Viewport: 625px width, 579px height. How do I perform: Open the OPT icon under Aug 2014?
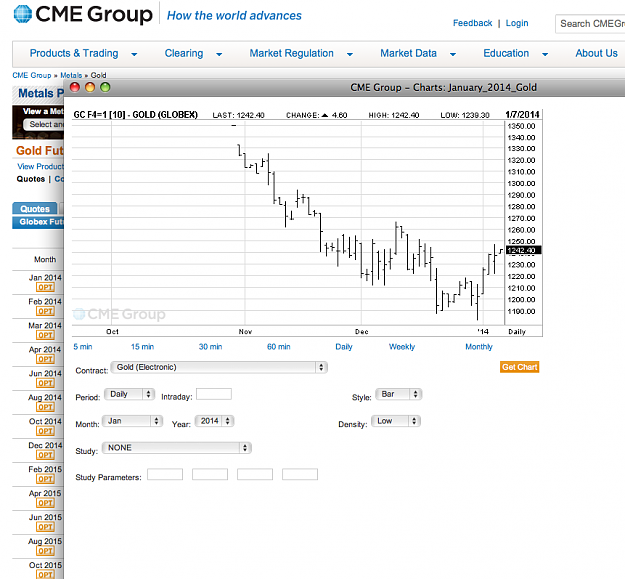pyautogui.click(x=45, y=407)
